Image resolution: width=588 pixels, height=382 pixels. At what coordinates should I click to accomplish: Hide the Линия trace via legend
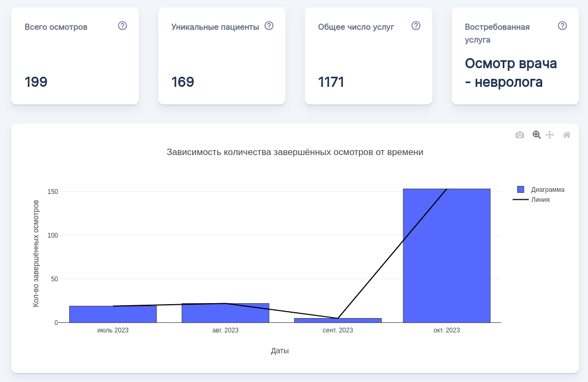(540, 200)
